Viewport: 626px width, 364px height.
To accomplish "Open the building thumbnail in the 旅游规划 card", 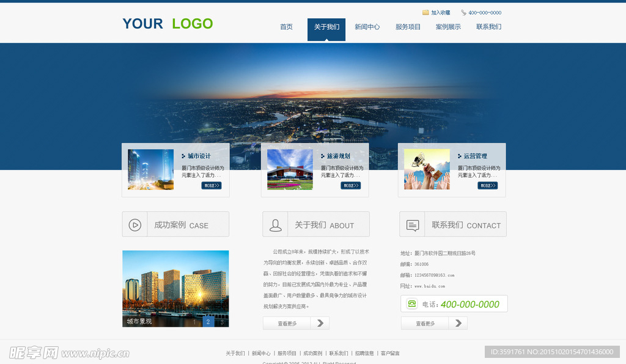I will click(290, 169).
